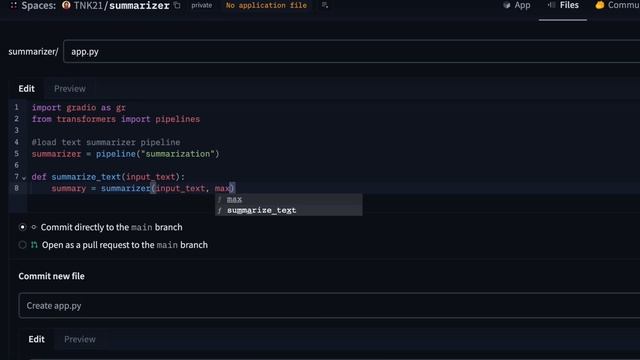
Task: Switch to the App tab
Action: [517, 5]
